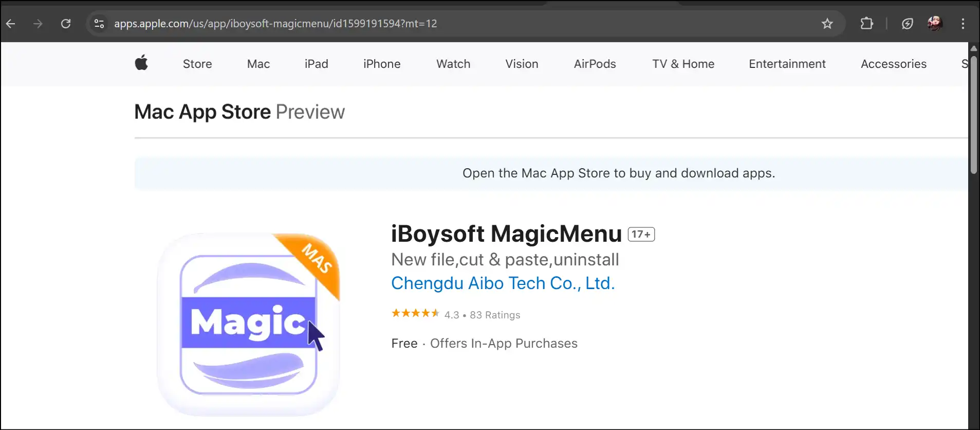The image size is (980, 430).
Task: Open the Chrome profile avatar
Action: 935,23
